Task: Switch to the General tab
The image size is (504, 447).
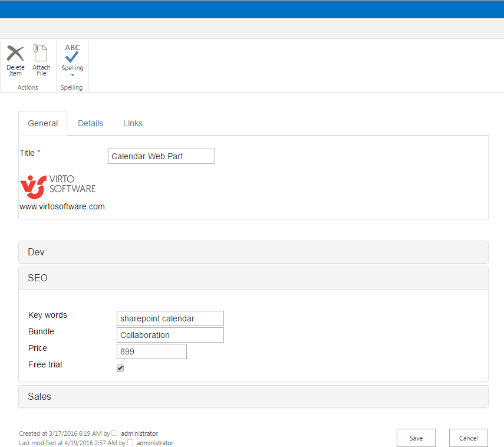Action: [43, 123]
